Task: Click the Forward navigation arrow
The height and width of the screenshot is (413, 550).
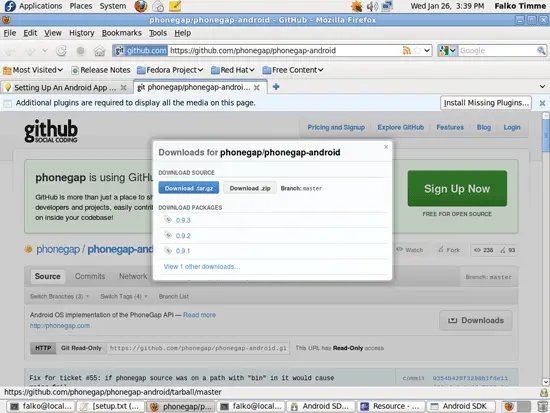Action: 31,51
